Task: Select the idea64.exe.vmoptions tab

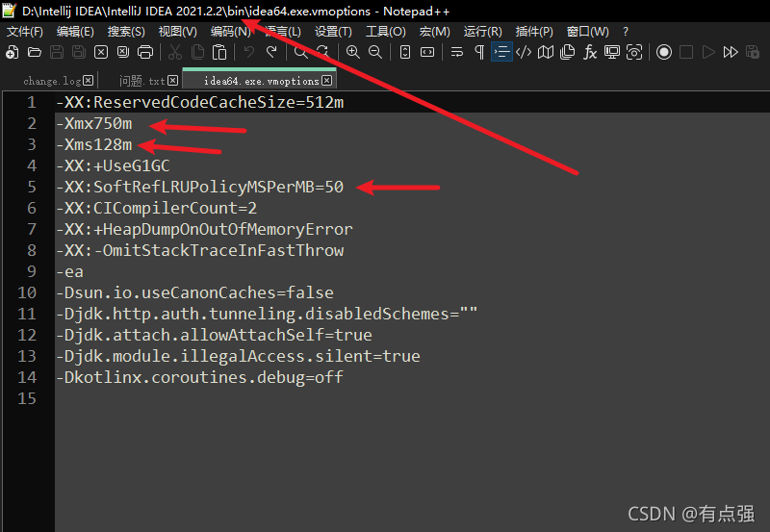Action: (261, 81)
